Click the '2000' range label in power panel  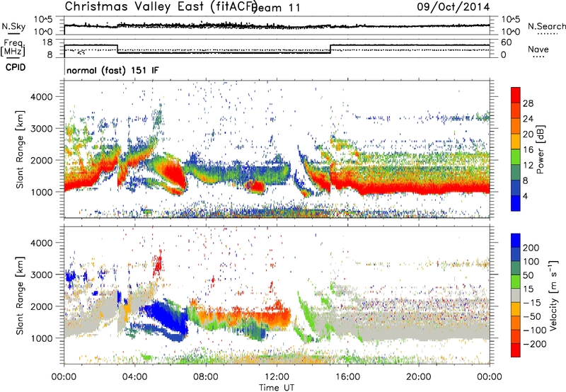click(41, 160)
